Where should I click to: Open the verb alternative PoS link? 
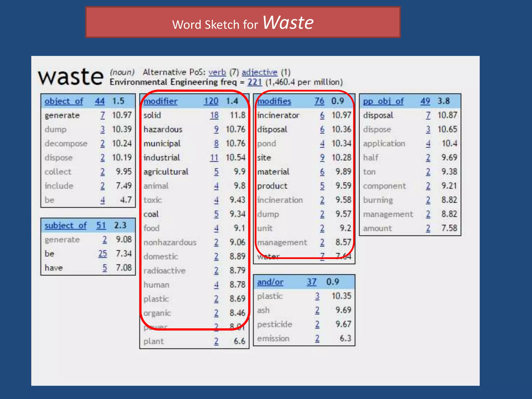pos(217,72)
